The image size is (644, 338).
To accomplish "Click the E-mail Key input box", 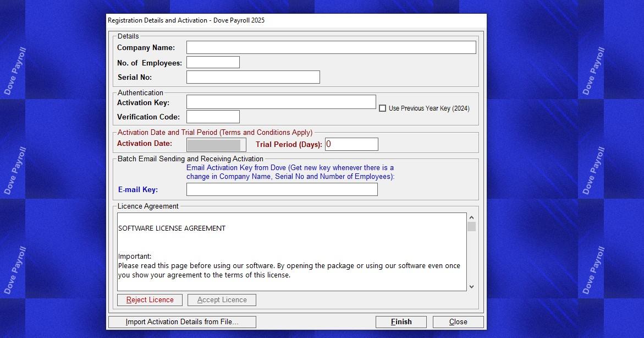I will [x=282, y=189].
